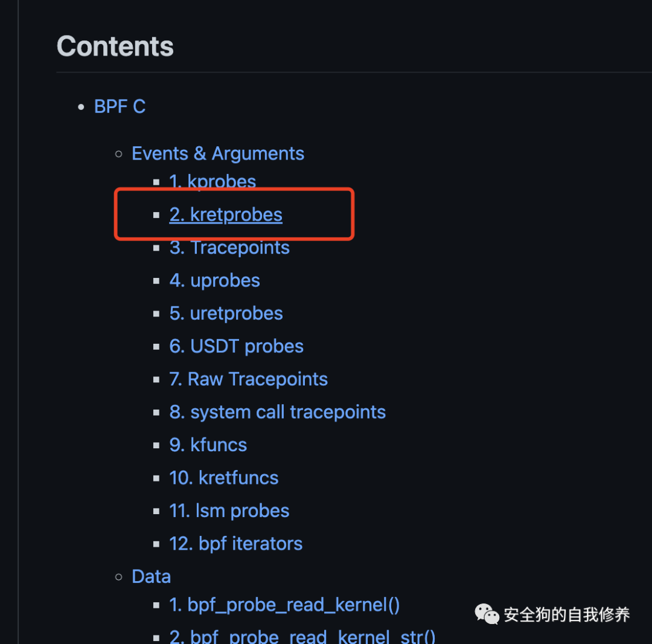
Task: Open 2. bpf_probe_read_kernel_str() link
Action: coord(302,636)
